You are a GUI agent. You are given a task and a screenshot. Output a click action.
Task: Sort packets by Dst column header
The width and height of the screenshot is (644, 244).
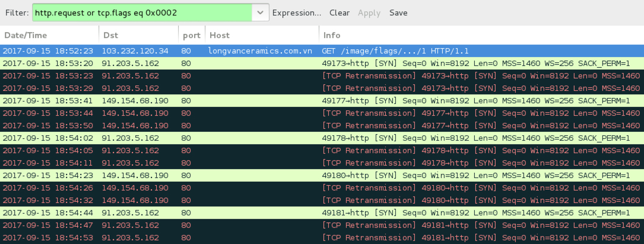(139, 36)
